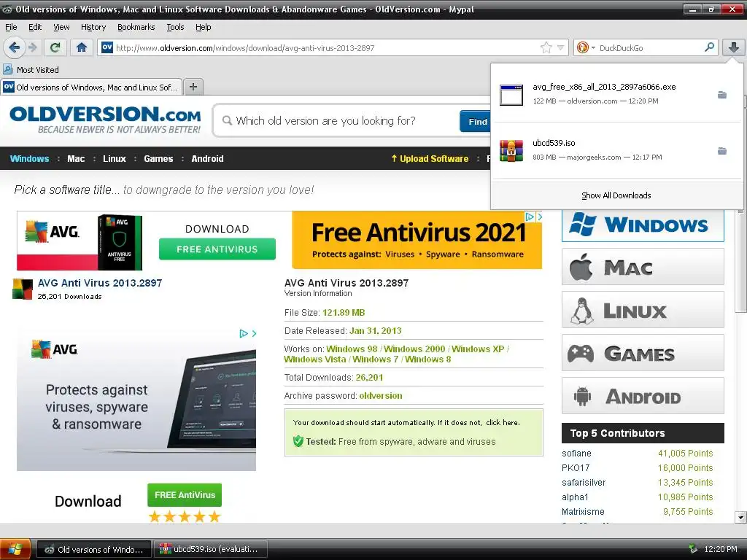
Task: Open the home page via Home icon
Action: click(x=82, y=47)
